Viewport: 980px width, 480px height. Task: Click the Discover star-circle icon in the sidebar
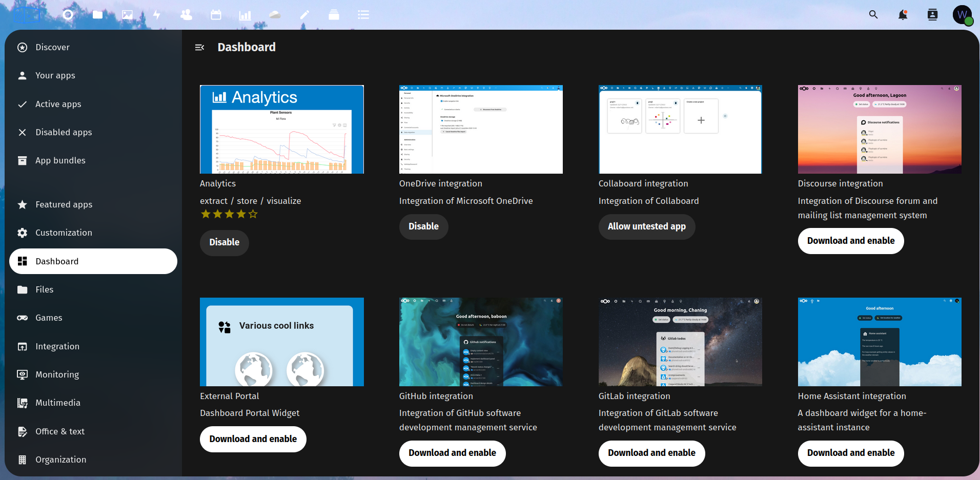click(x=22, y=47)
